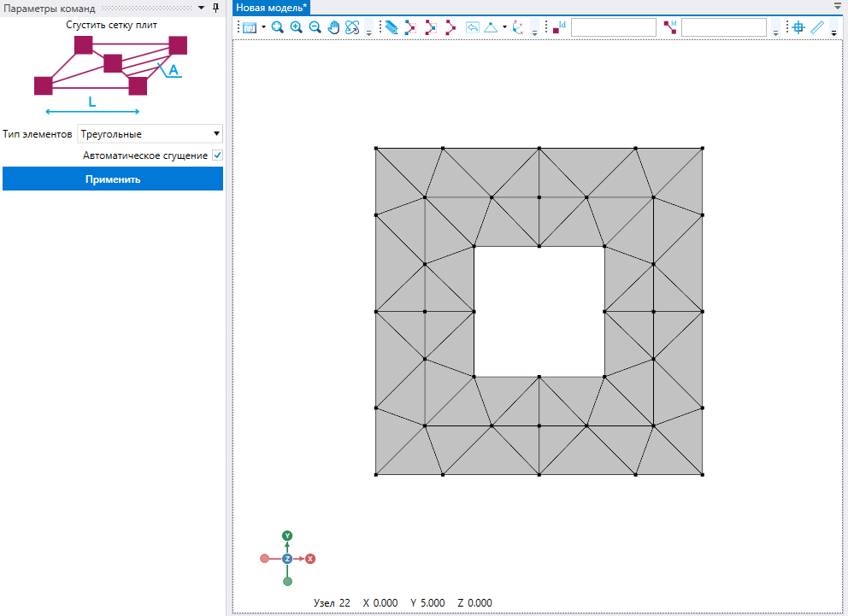
Task: Click the all-magenta connected nodes icon
Action: 450,27
